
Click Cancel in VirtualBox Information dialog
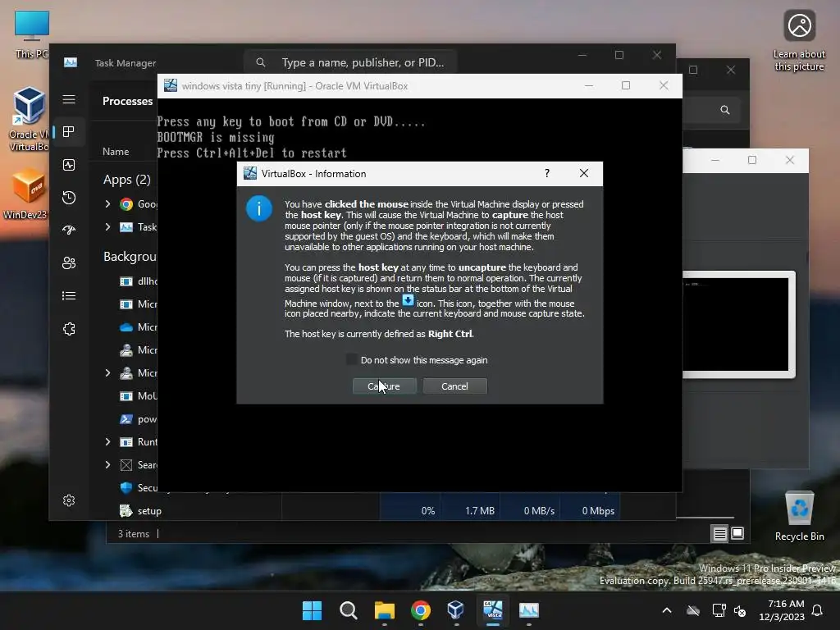454,386
